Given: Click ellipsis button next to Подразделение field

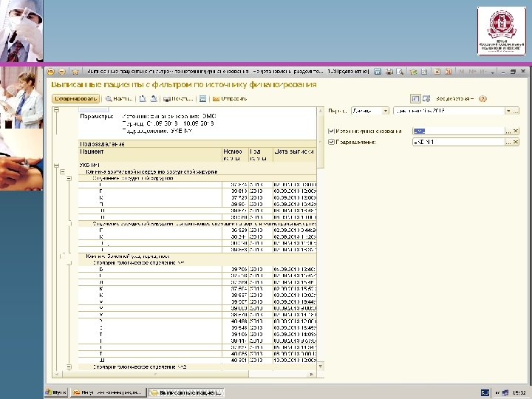Looking at the screenshot, I should 507,141.
